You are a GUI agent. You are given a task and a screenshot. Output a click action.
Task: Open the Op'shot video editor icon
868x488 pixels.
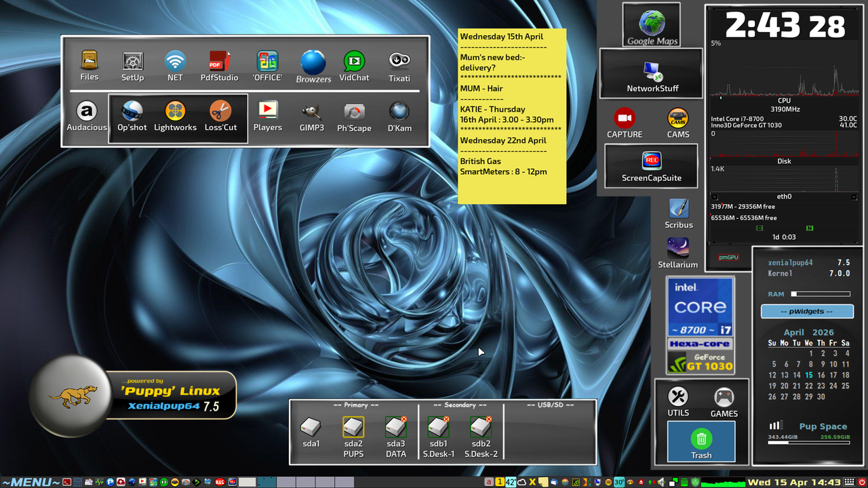[x=132, y=111]
